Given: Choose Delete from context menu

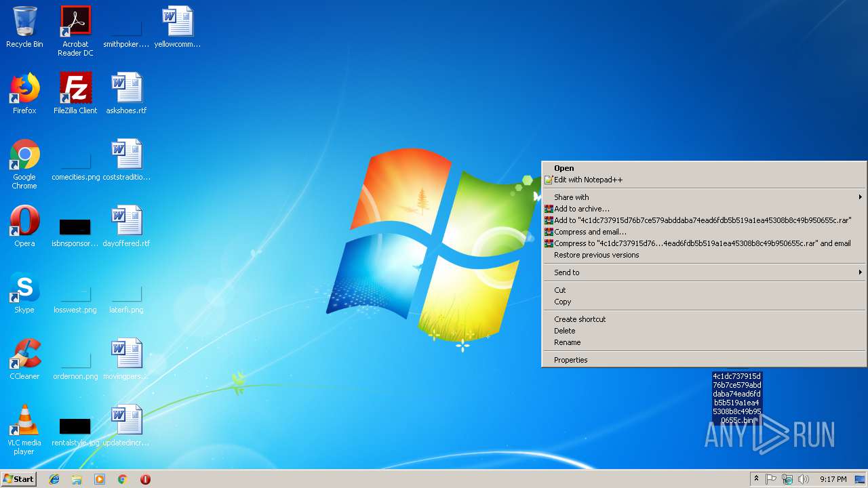Looking at the screenshot, I should [x=704, y=331].
